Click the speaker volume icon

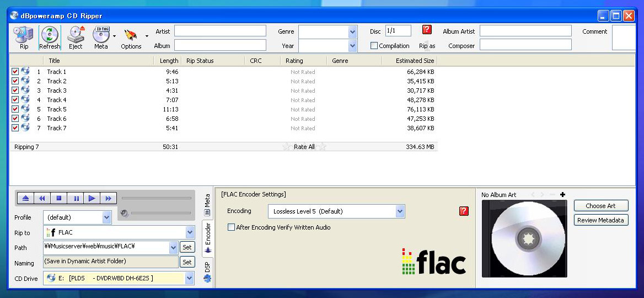[125, 213]
